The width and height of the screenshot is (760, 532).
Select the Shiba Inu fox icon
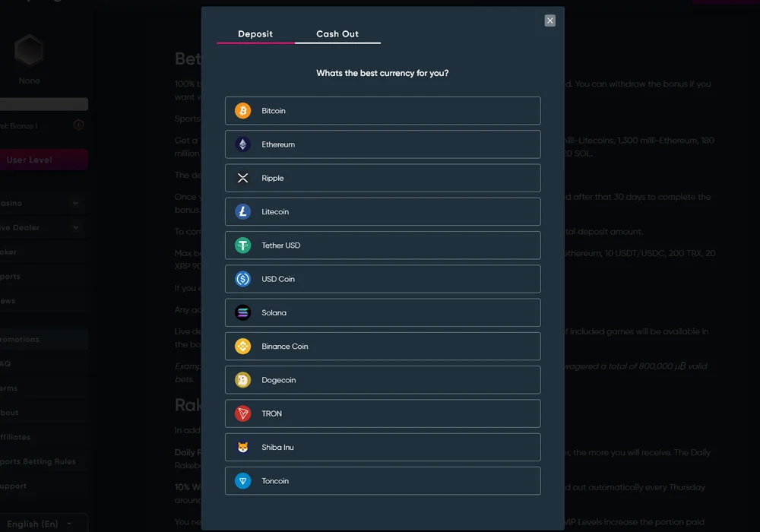(x=242, y=447)
